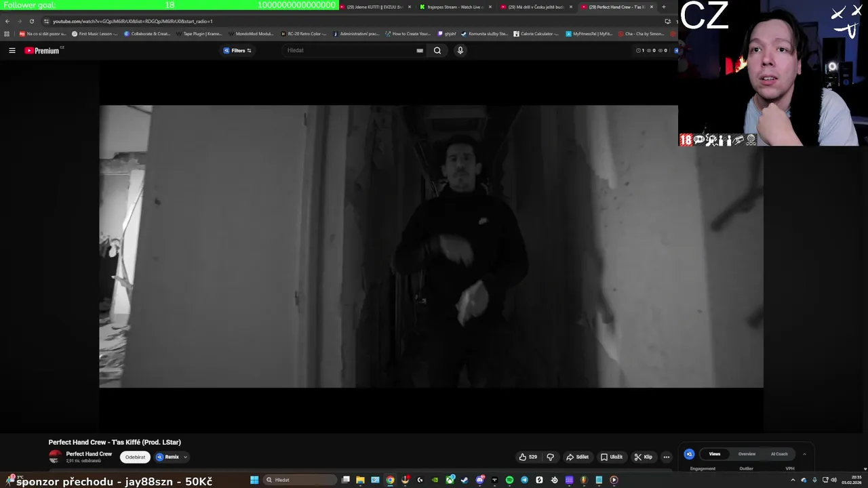Open 'MyFitnessPal' bookmark
Viewport: 868px width, 488px height.
point(589,33)
